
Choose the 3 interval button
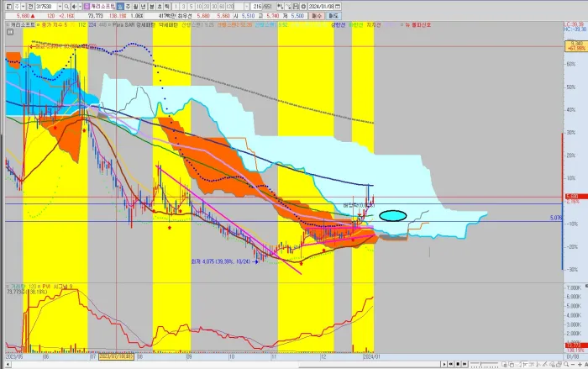184,7
